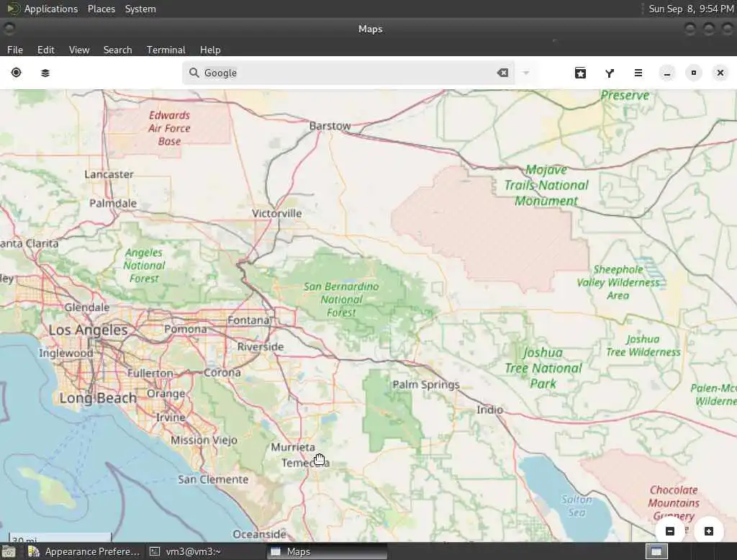Click the Riverside label on the map
The height and width of the screenshot is (560, 737).
pos(261,347)
